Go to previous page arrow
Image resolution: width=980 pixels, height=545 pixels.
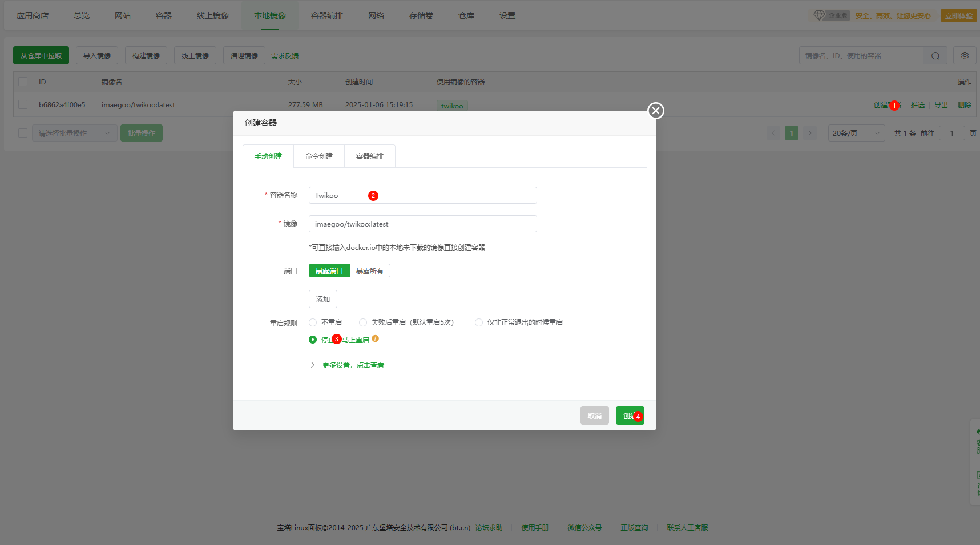pyautogui.click(x=773, y=134)
